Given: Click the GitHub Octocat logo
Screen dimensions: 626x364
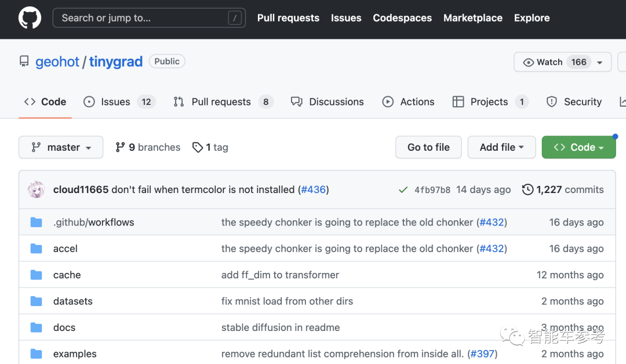Looking at the screenshot, I should [x=30, y=18].
